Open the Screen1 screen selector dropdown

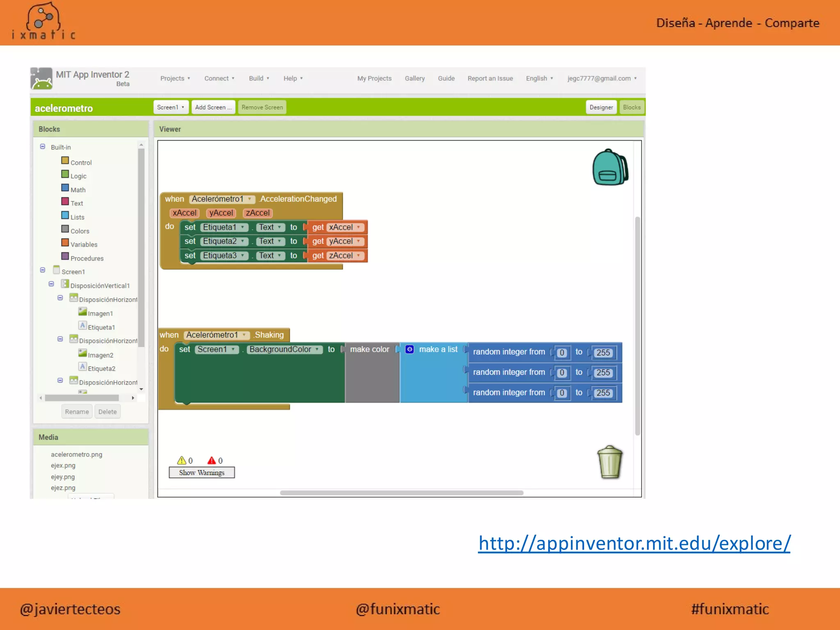[171, 107]
